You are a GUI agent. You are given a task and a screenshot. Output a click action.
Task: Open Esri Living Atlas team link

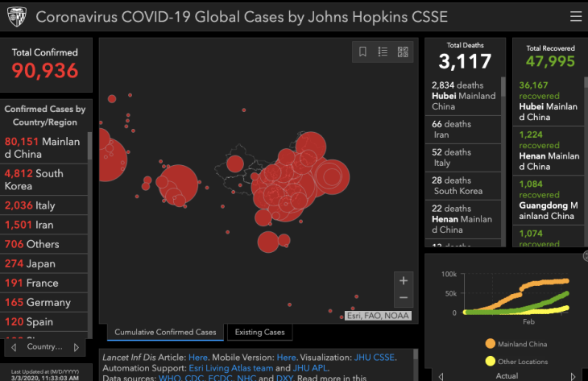pos(231,368)
